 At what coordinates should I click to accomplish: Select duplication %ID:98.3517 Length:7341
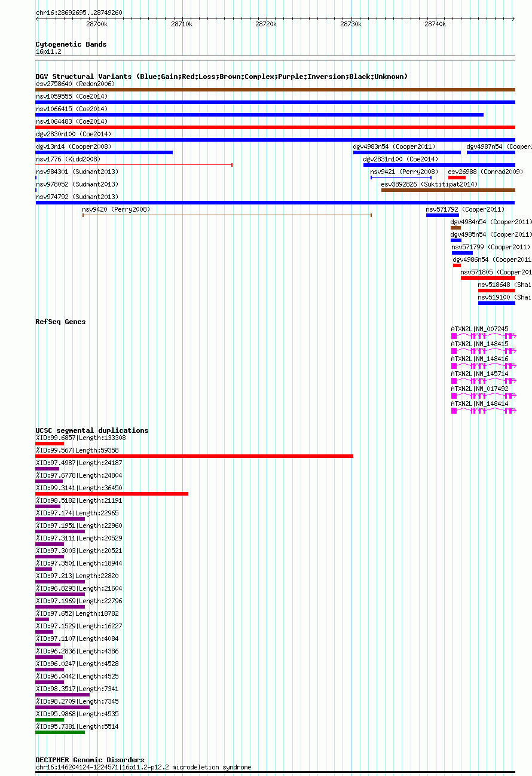62,695
